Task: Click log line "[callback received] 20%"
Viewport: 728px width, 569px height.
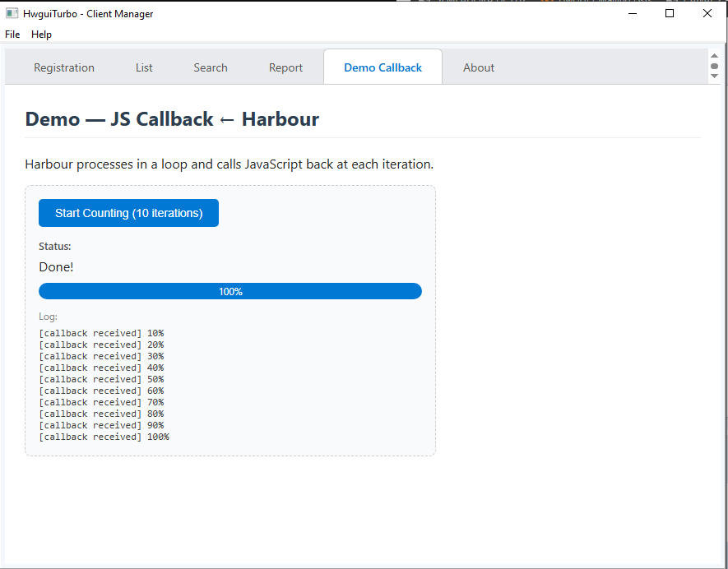Action: (101, 345)
